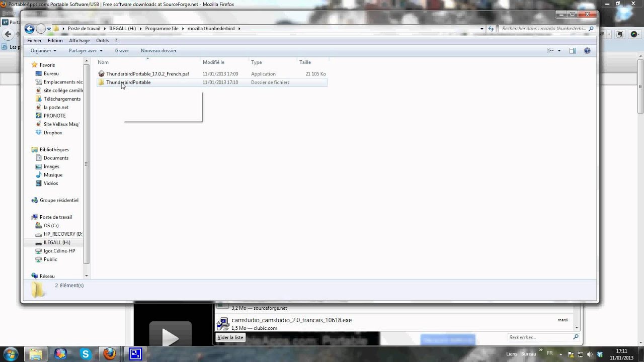Click 'Programme file' in address breadcrumb
This screenshot has height=362, width=644.
(x=162, y=29)
